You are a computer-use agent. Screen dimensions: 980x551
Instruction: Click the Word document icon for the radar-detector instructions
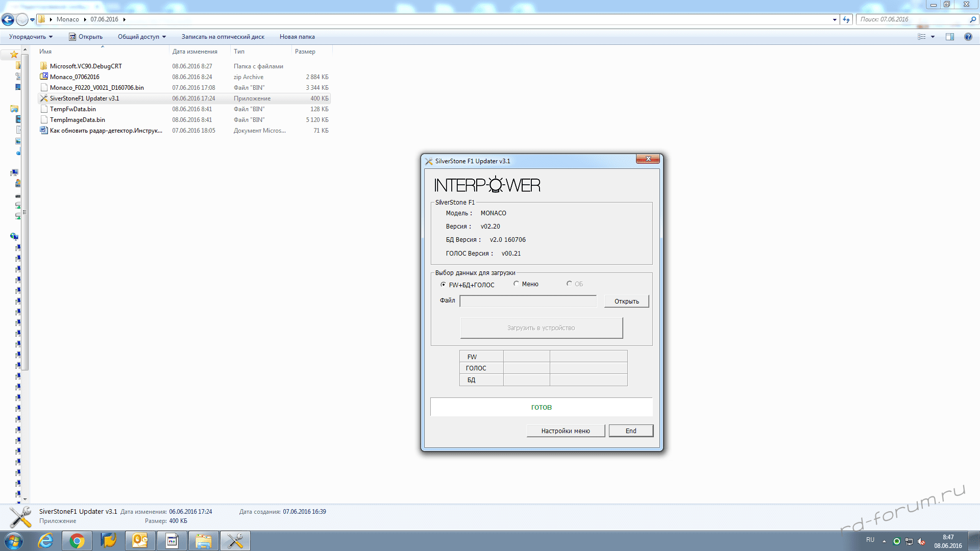pyautogui.click(x=44, y=131)
